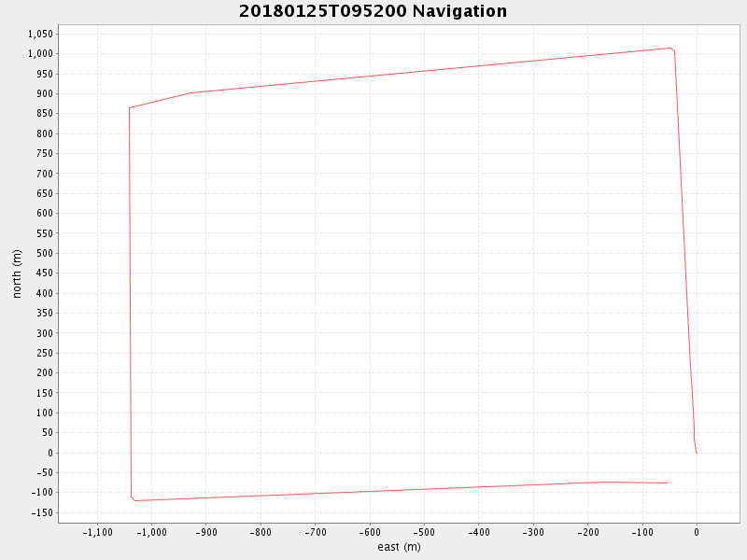Image resolution: width=747 pixels, height=560 pixels.
Task: Click the -100 tick label on north axis
Action: click(42, 493)
